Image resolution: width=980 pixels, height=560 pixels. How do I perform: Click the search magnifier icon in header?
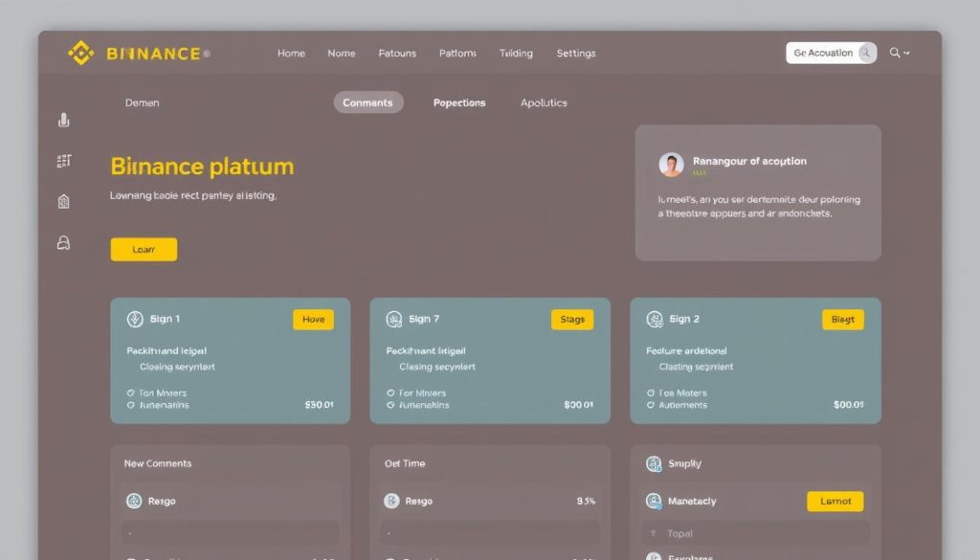895,53
